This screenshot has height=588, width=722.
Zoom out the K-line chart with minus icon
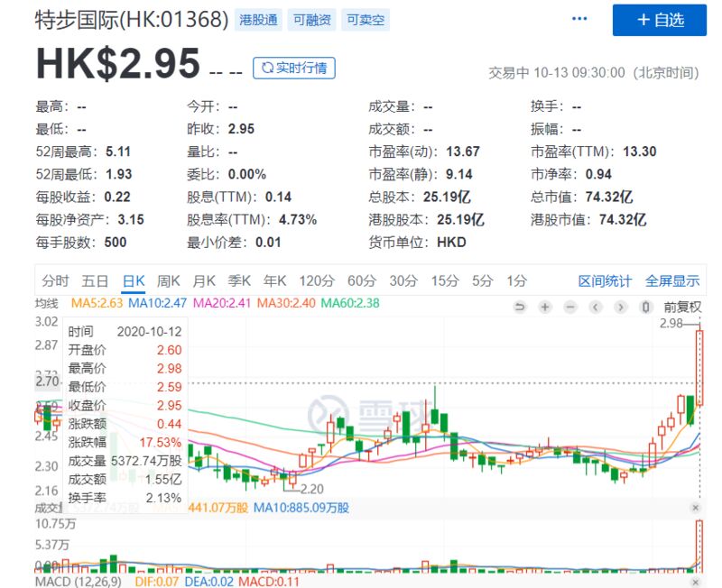[x=570, y=307]
